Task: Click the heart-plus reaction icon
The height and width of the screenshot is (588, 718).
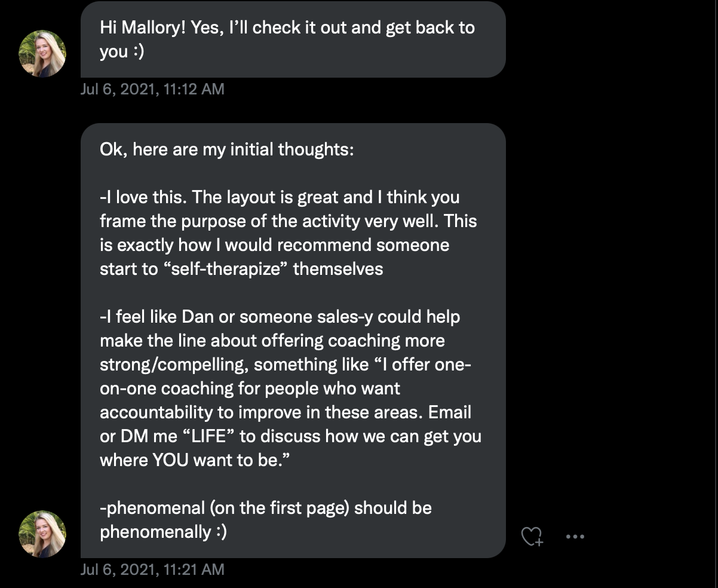Action: (532, 537)
